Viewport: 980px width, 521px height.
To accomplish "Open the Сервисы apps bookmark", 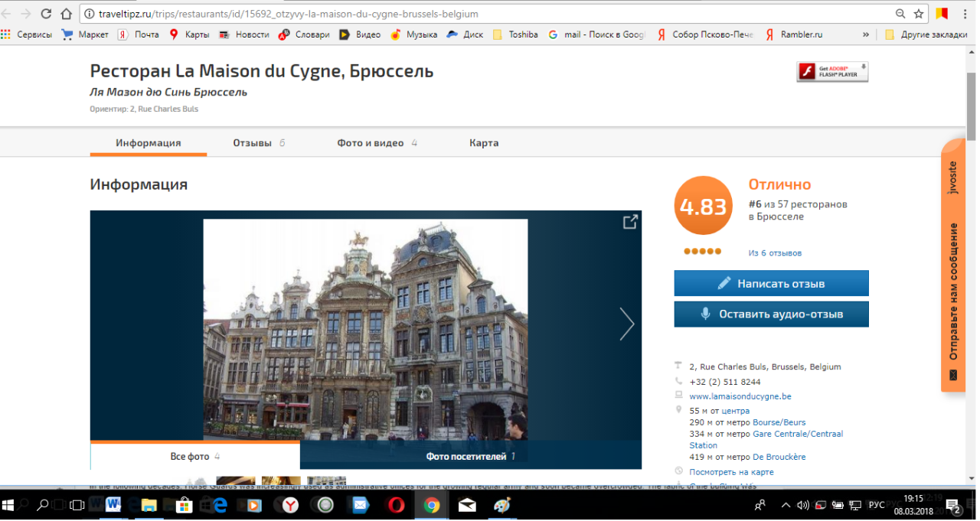I will click(x=27, y=34).
